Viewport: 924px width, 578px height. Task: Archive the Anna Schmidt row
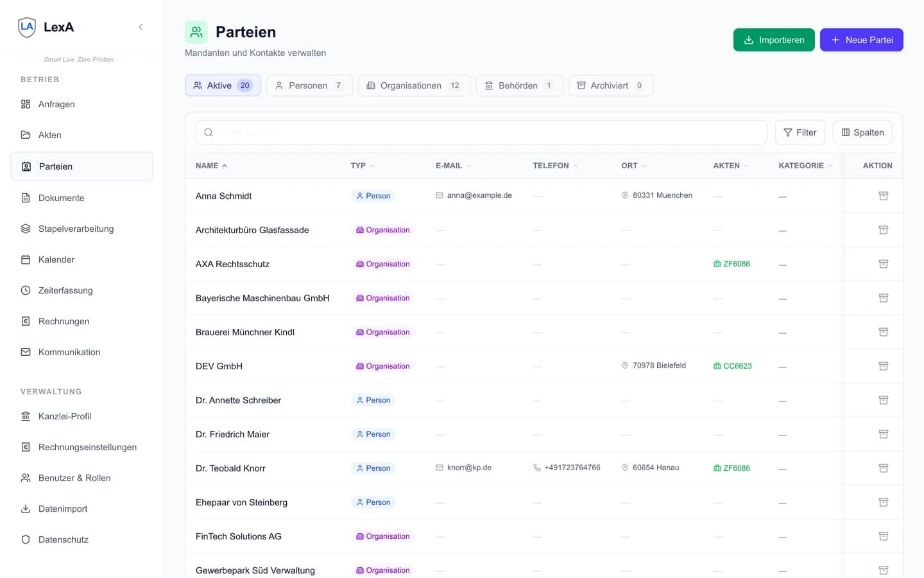pyautogui.click(x=883, y=196)
